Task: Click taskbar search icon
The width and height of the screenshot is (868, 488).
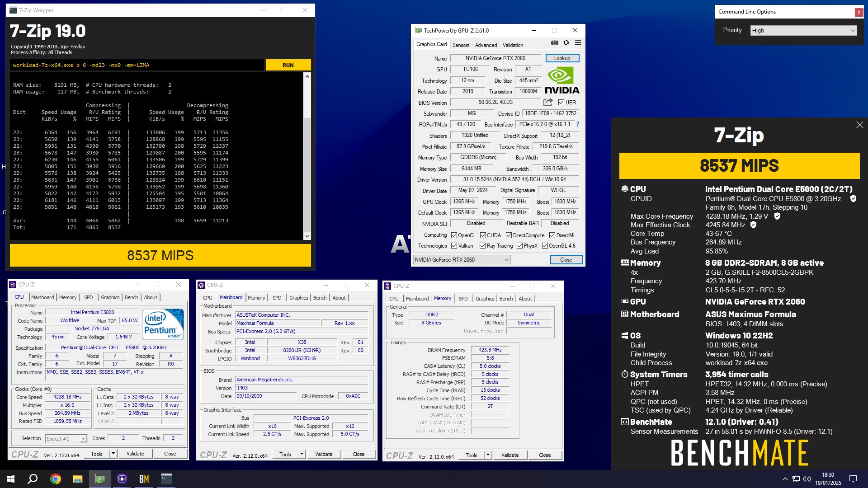Action: 33,479
